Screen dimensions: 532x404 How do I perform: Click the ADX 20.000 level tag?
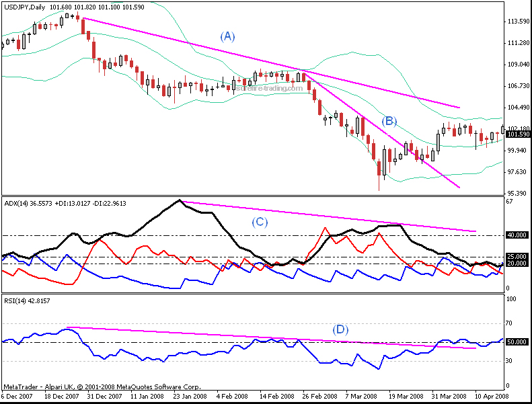pyautogui.click(x=517, y=264)
